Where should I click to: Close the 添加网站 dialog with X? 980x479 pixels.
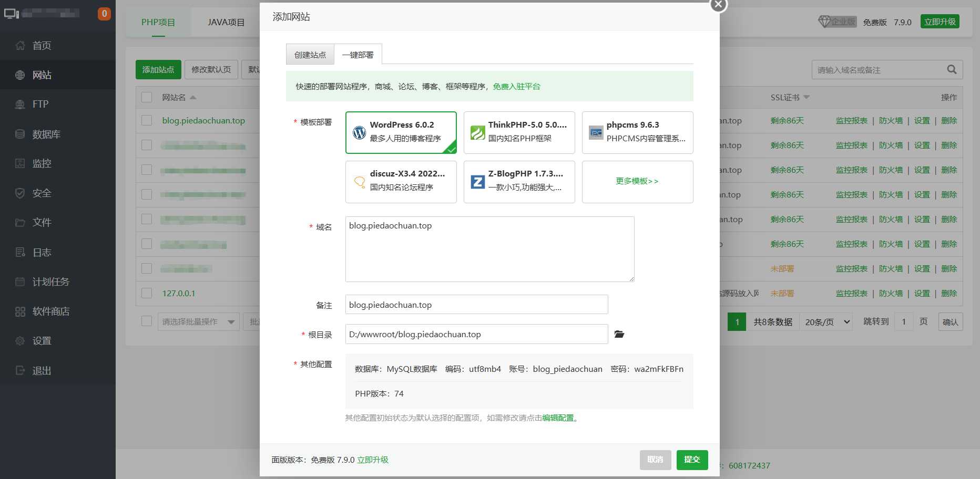click(x=718, y=4)
